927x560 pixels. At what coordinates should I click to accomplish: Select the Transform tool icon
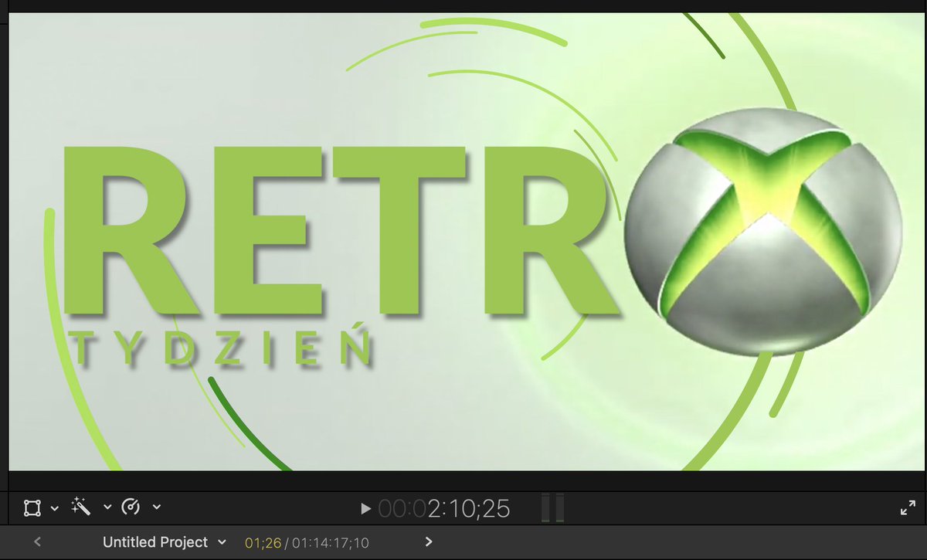(x=32, y=507)
